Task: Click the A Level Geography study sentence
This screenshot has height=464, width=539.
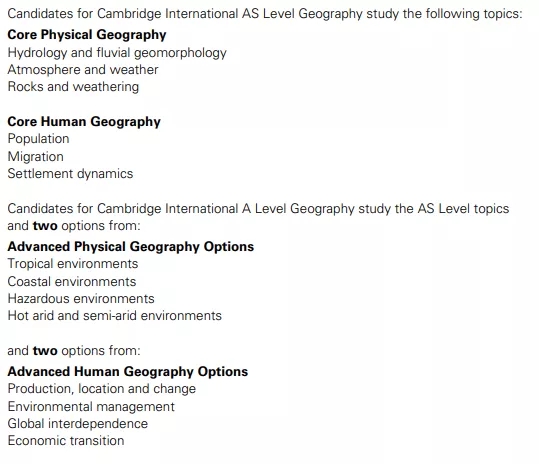Action: 258,217
